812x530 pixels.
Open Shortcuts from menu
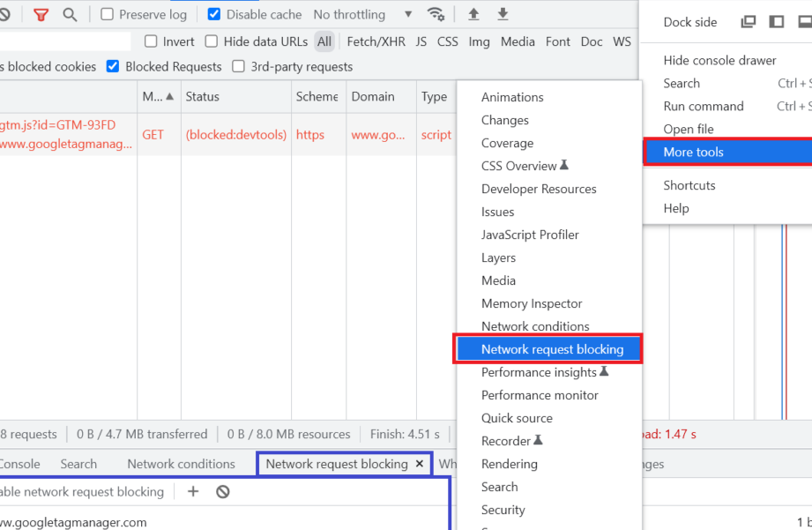coord(728,185)
